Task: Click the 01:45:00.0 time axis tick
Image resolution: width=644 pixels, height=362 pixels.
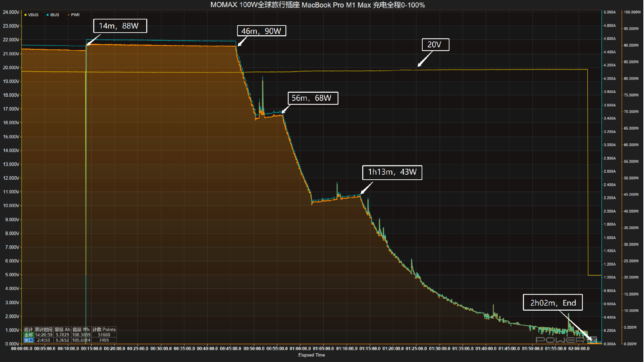Action: pyautogui.click(x=509, y=349)
